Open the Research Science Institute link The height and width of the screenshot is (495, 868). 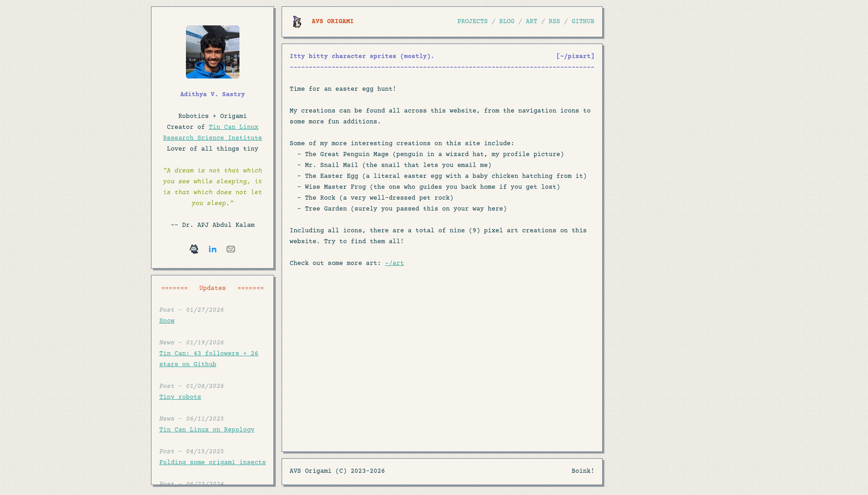coord(212,138)
